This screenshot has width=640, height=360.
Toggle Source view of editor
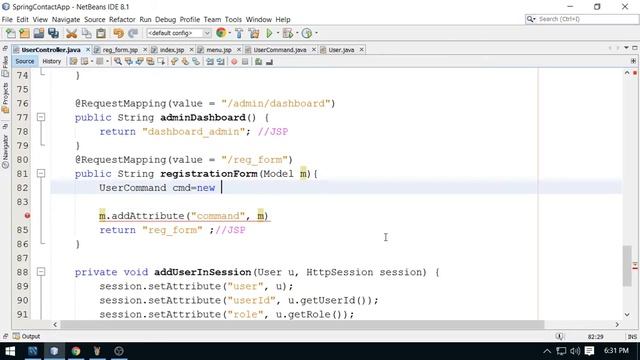24,61
